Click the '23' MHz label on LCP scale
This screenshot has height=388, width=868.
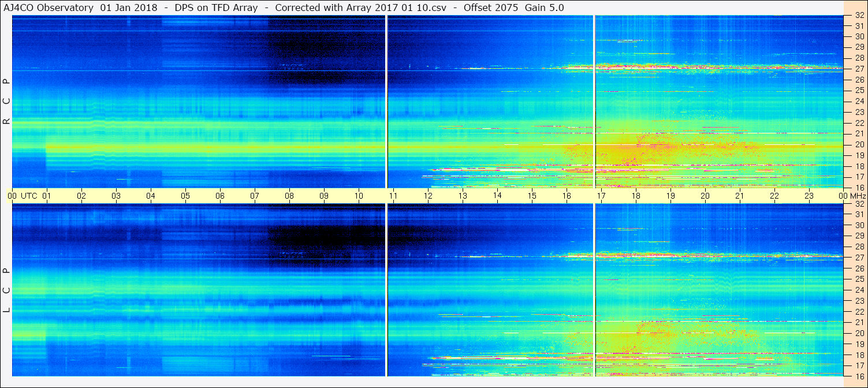[x=859, y=301]
